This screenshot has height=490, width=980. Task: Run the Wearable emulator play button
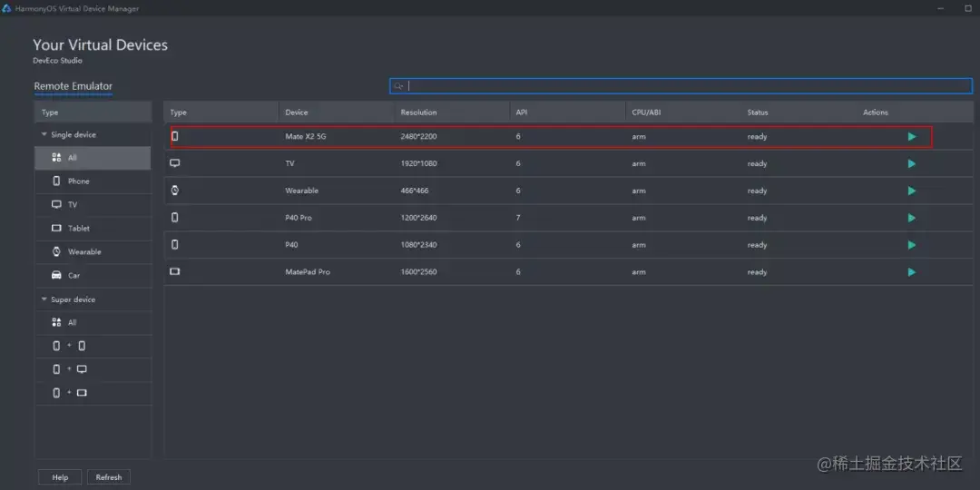912,191
